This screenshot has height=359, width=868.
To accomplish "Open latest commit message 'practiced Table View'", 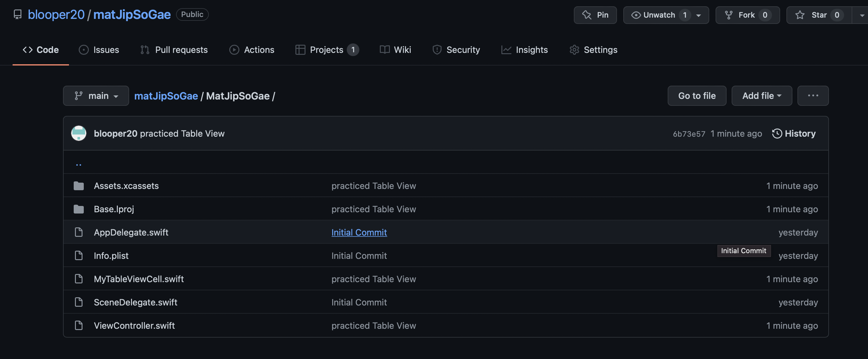I will [x=182, y=134].
